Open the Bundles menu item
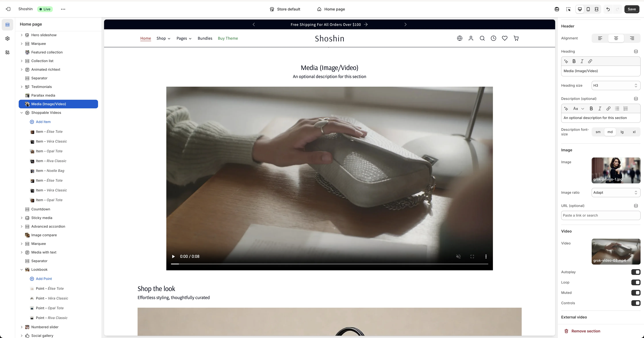 pos(205,38)
